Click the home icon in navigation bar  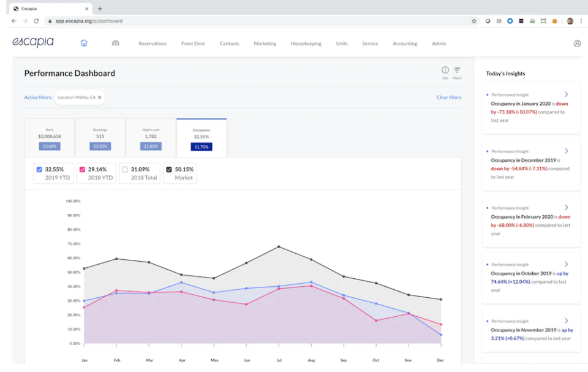tap(84, 43)
